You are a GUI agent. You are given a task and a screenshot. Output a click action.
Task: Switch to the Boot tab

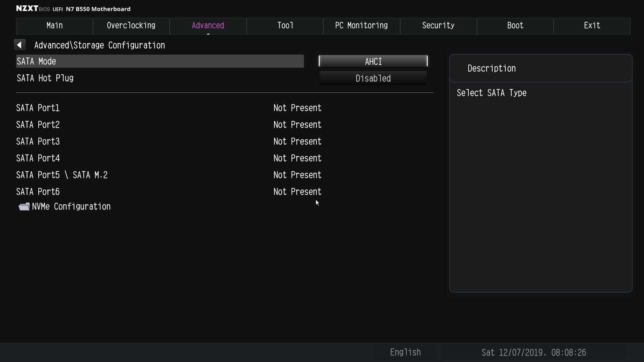(x=515, y=26)
